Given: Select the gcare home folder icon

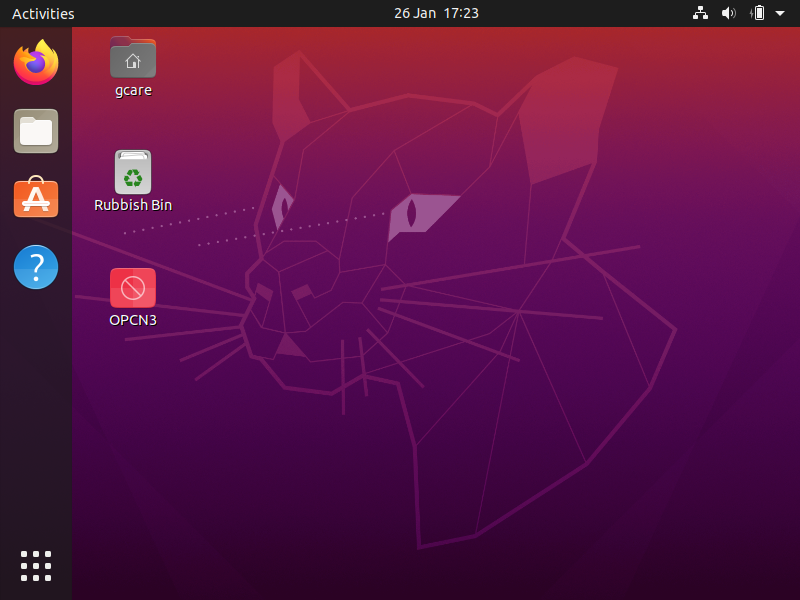Looking at the screenshot, I should pos(133,57).
